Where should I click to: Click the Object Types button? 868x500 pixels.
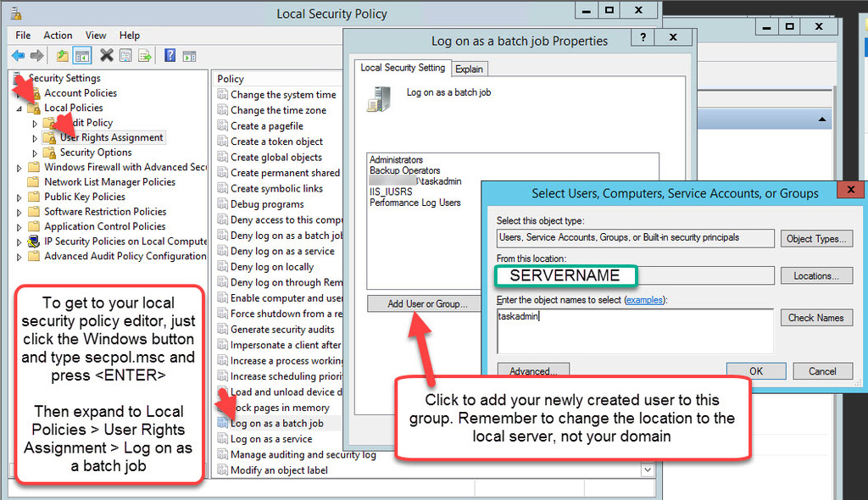[x=816, y=238]
